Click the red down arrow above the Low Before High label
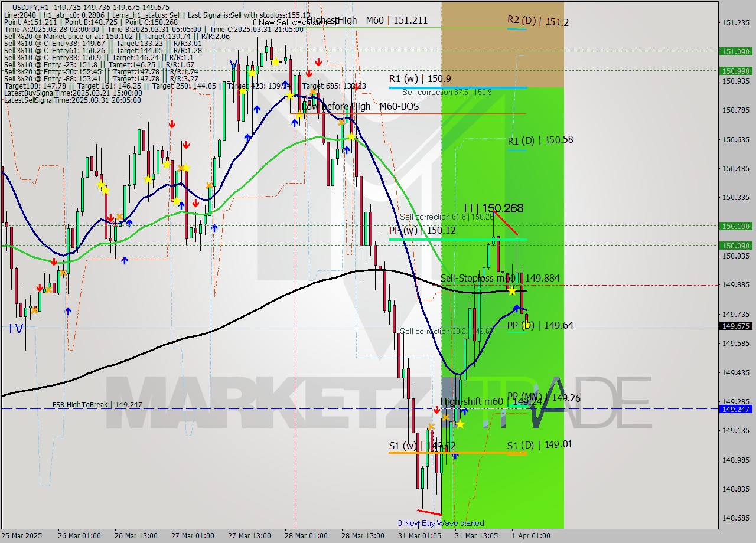This screenshot has width=756, height=543. 309,73
